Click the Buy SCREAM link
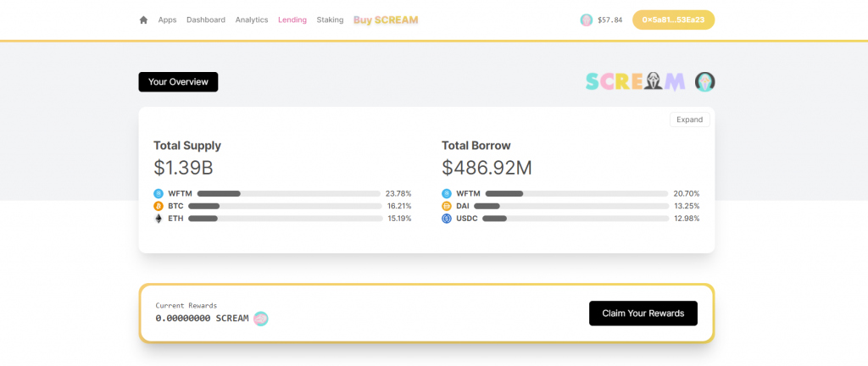 coord(386,19)
